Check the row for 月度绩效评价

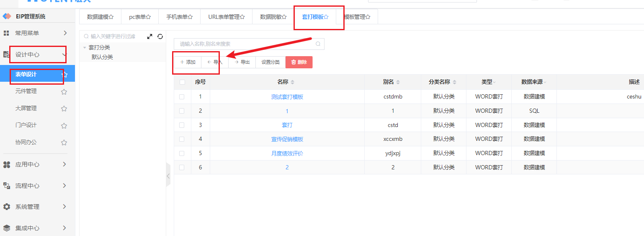(x=182, y=153)
